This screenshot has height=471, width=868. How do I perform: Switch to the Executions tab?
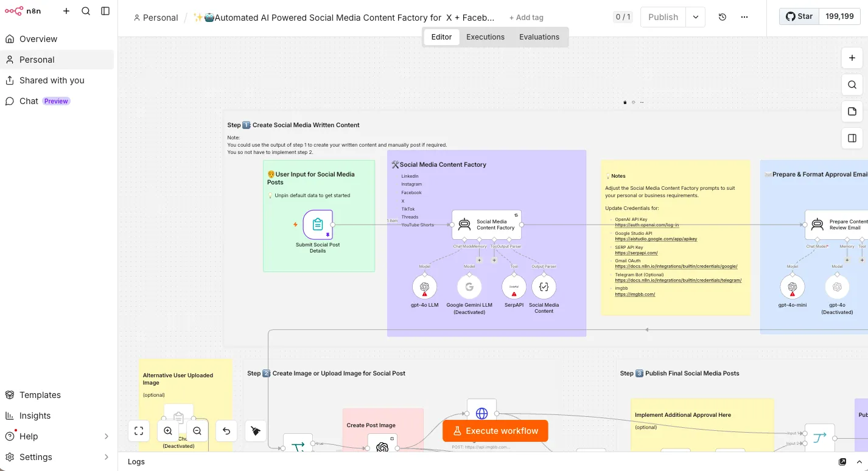[485, 37]
